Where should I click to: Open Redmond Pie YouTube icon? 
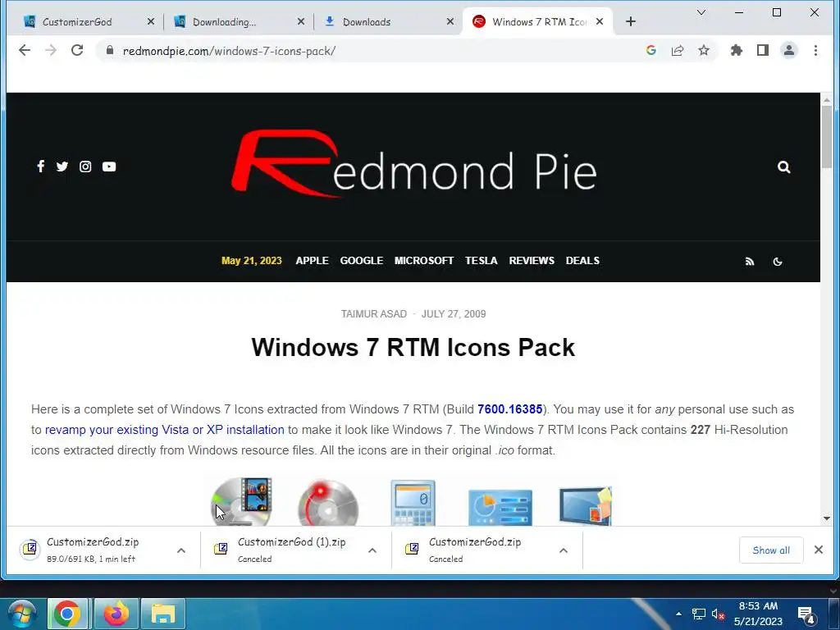(109, 167)
